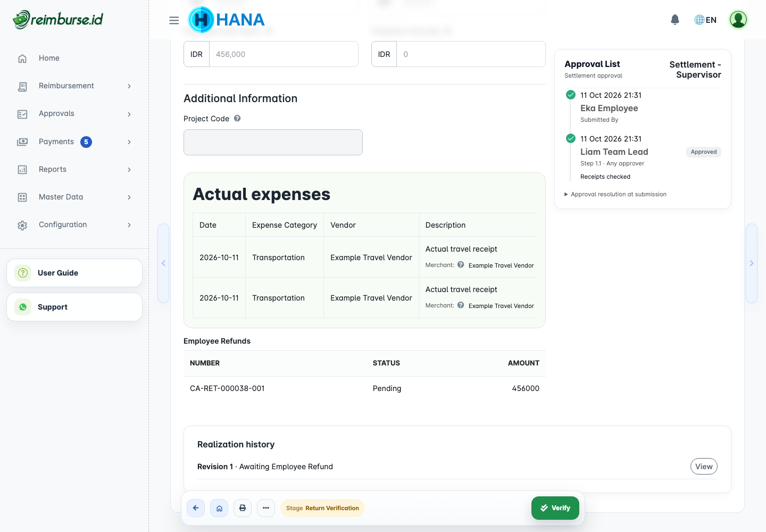Click the next record arrow panel

751,263
